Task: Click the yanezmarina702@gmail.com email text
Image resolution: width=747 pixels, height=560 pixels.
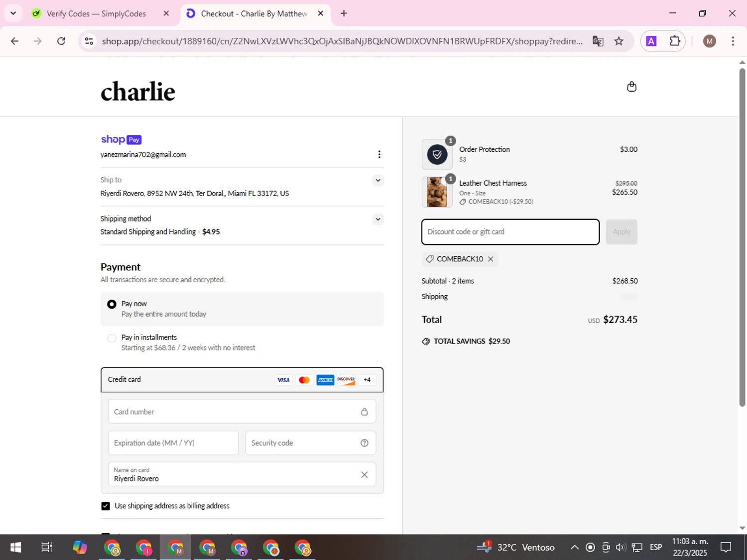Action: pyautogui.click(x=143, y=155)
